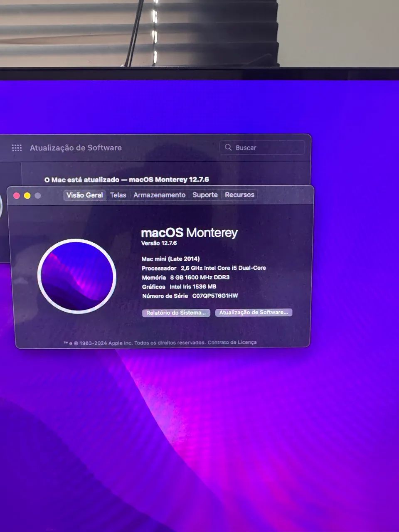Click the gray zoom window button
Screen dimensions: 399x532
38,196
